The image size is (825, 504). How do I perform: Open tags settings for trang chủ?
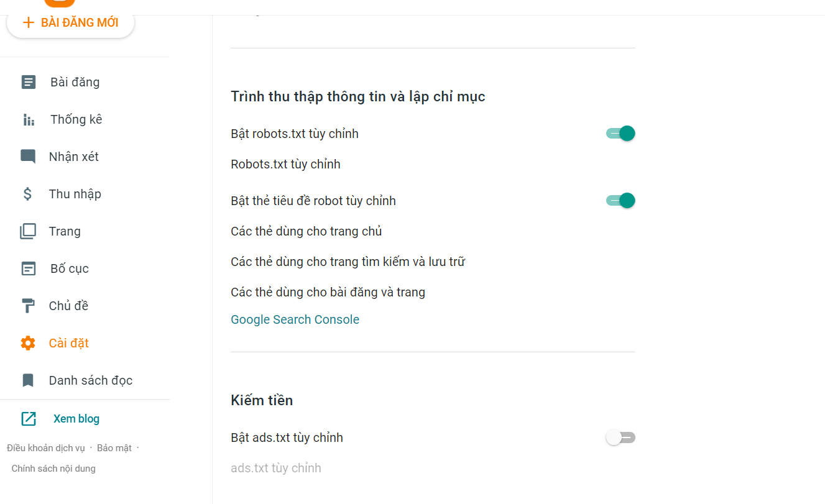pos(306,231)
